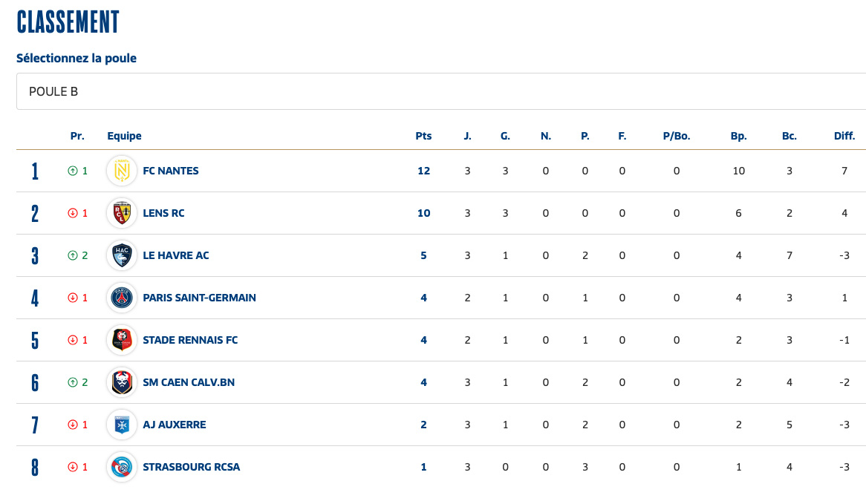Screen dimensions: 866x504
Task: Open the PARIS SAINT-GERMAIN team link
Action: (199, 298)
